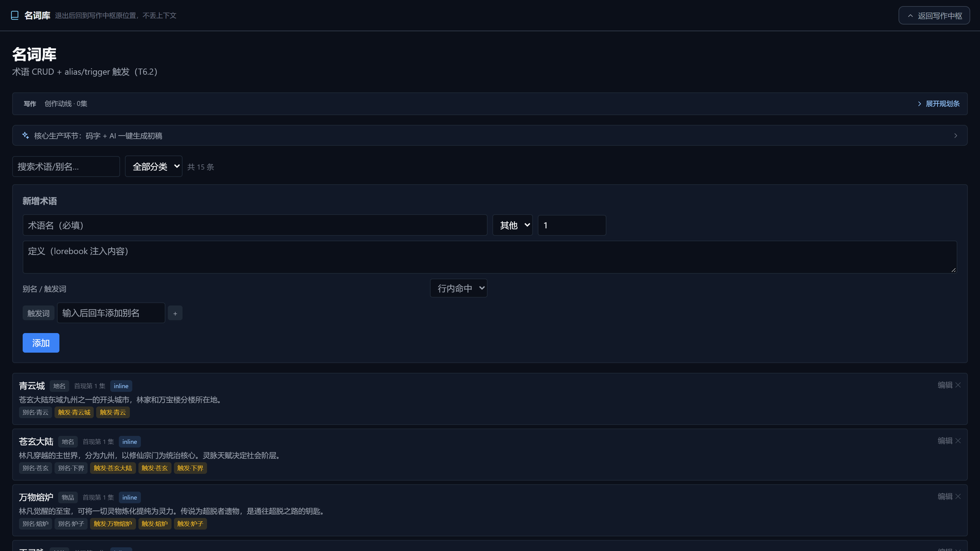Image resolution: width=980 pixels, height=551 pixels.
Task: Click the 触发·苍玄大陆 tag
Action: 113,468
